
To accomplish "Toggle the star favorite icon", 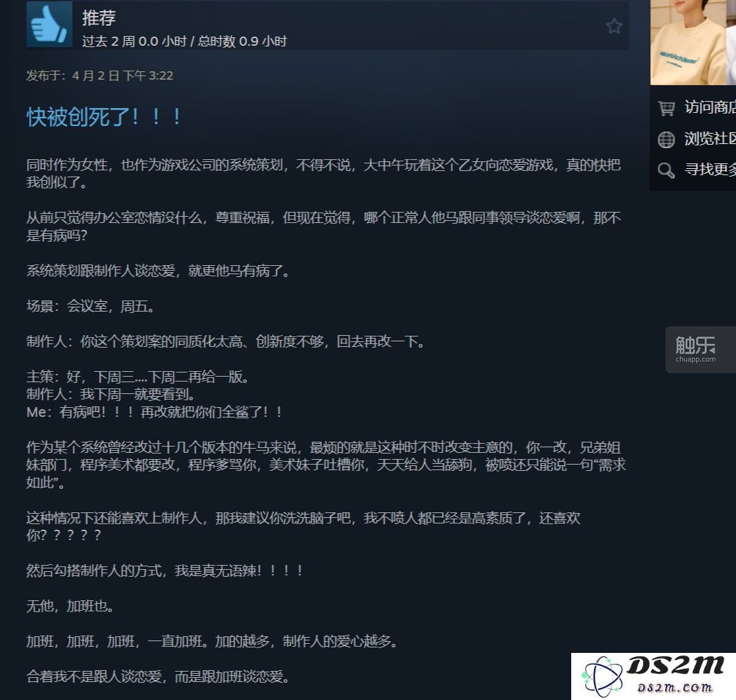I will coord(613,26).
